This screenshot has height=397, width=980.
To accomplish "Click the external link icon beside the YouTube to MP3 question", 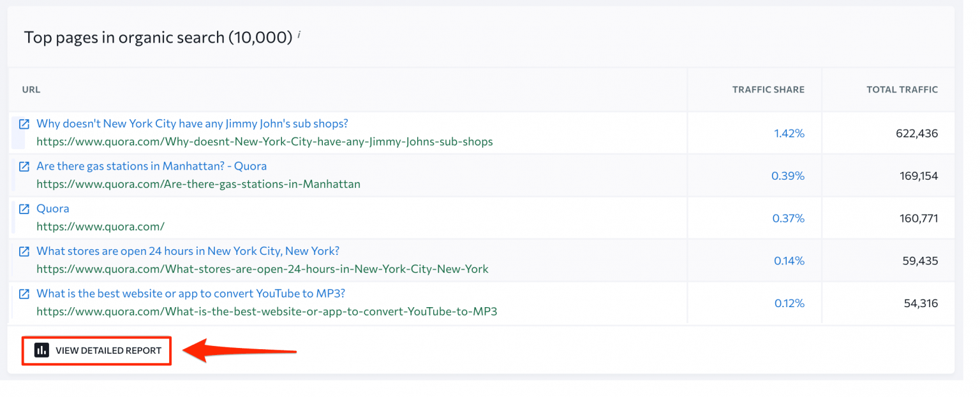I will click(x=24, y=293).
